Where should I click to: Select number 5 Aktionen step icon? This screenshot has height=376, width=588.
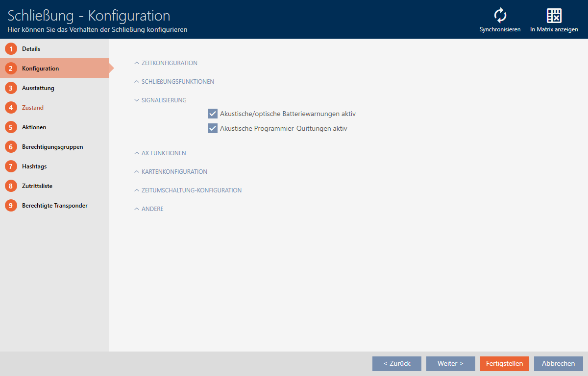[11, 127]
